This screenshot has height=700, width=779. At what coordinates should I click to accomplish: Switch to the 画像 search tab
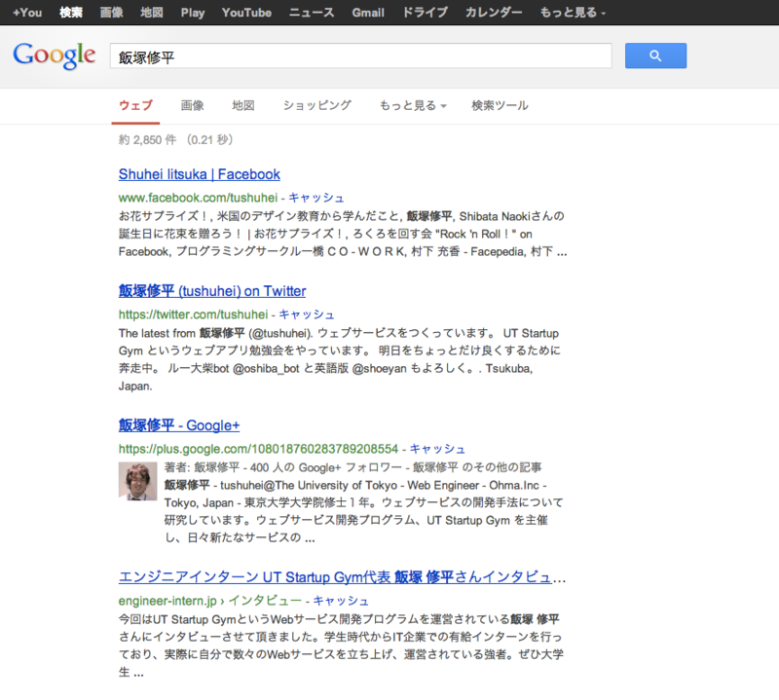click(x=192, y=104)
